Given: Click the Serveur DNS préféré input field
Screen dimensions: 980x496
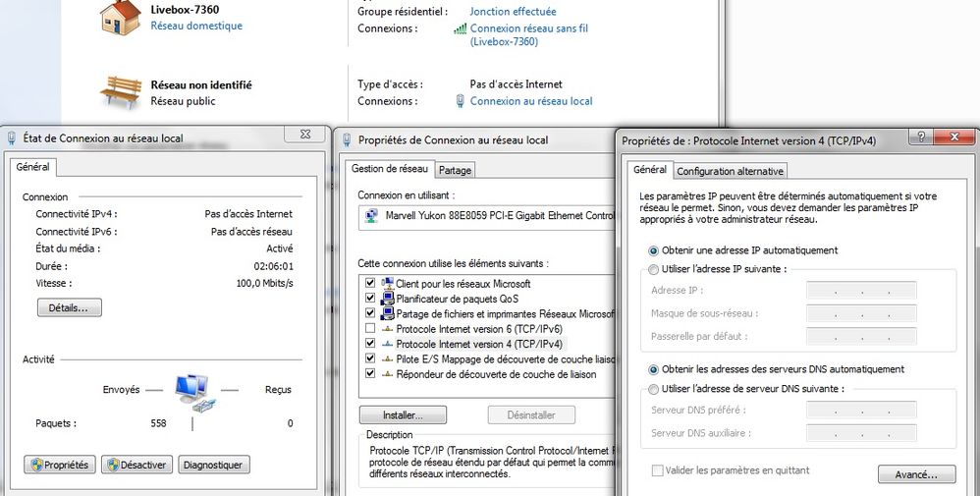Looking at the screenshot, I should pyautogui.click(x=861, y=411).
